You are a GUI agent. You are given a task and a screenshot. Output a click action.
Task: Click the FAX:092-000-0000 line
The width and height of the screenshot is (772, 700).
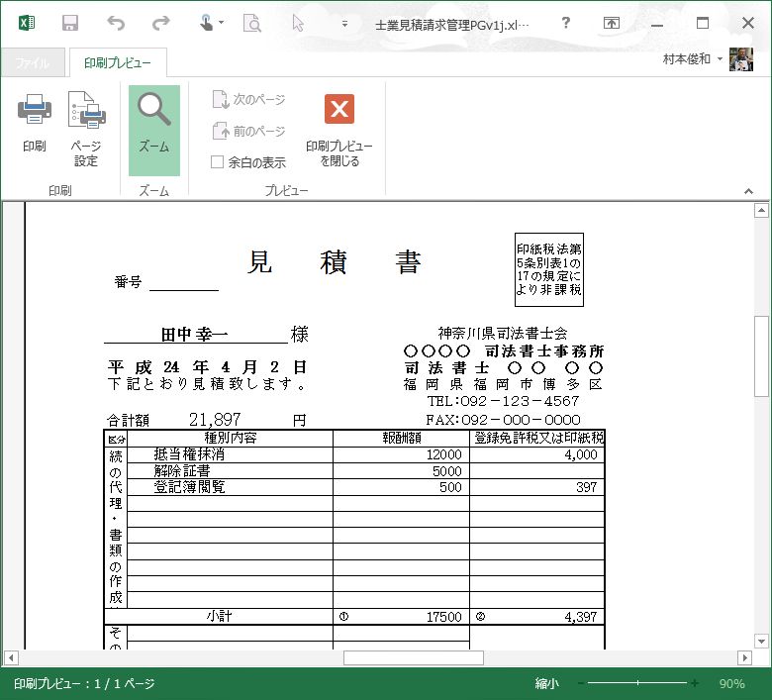point(503,420)
